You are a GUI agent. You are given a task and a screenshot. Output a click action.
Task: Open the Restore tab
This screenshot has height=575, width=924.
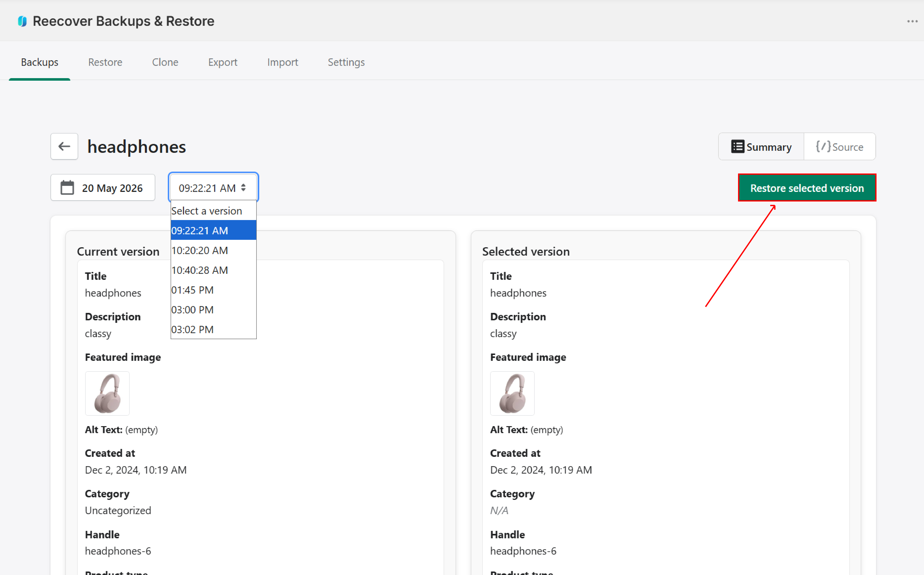105,62
